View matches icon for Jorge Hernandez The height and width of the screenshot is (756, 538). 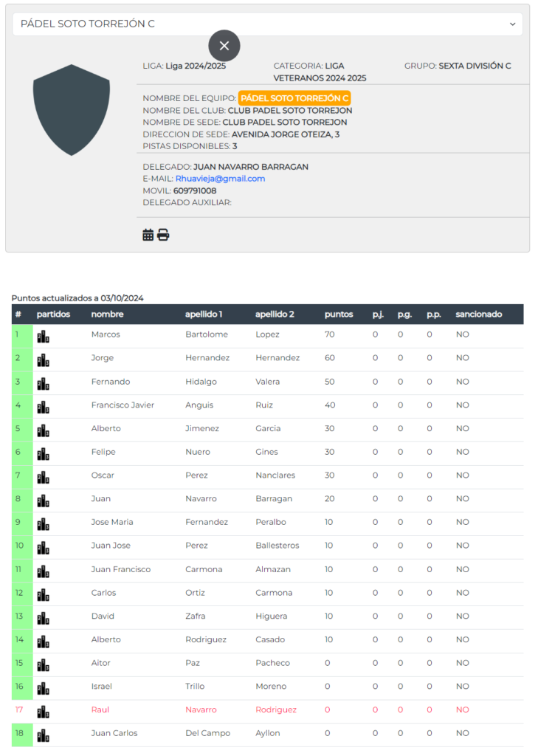click(x=44, y=360)
